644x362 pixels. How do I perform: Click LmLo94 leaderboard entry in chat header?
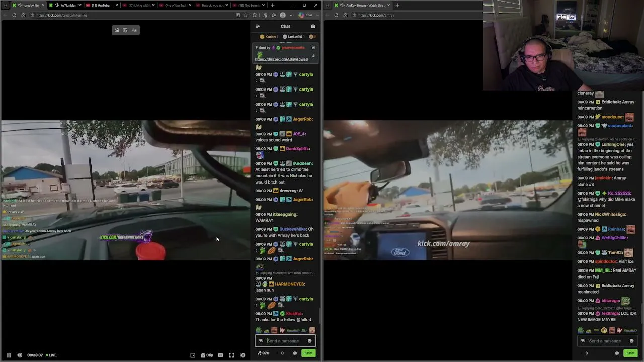[293, 37]
